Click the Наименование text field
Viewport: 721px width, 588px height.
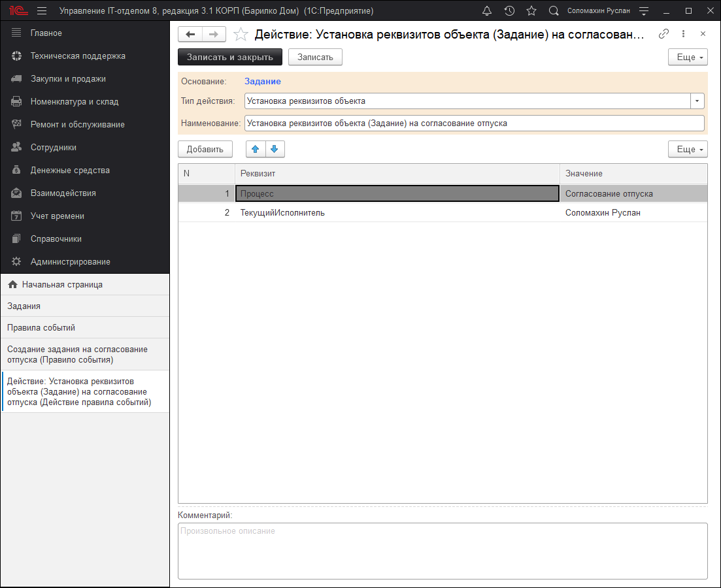pyautogui.click(x=474, y=123)
